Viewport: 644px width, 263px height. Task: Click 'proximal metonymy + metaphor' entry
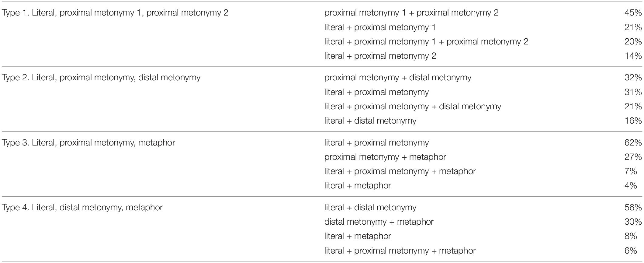[x=385, y=157]
